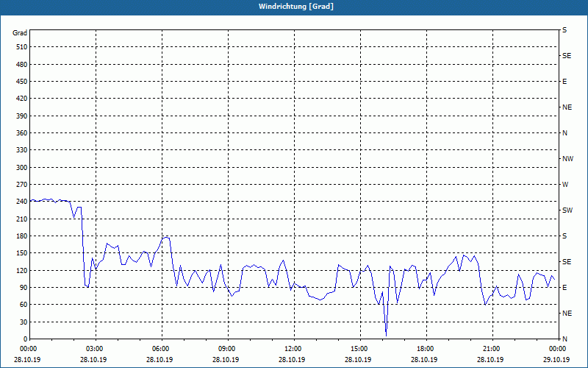Click the 180 y-axis tick label
Viewport: 588px width, 368px height.
coord(22,236)
